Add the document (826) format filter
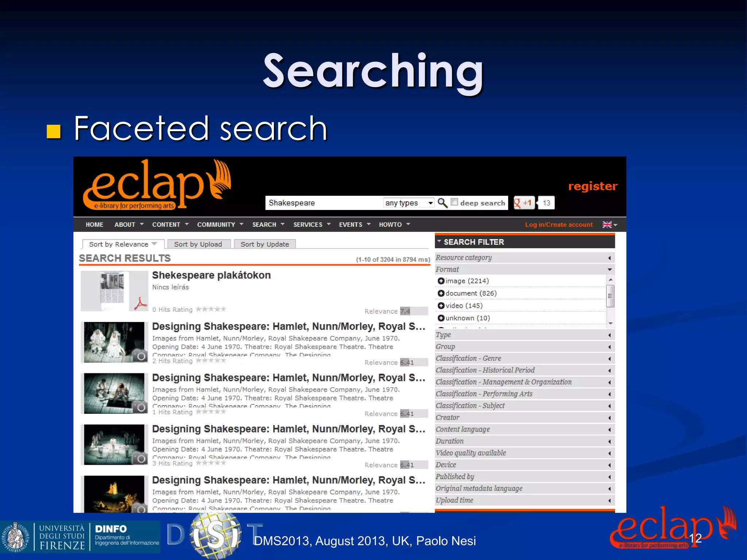The height and width of the screenshot is (560, 747). point(441,293)
